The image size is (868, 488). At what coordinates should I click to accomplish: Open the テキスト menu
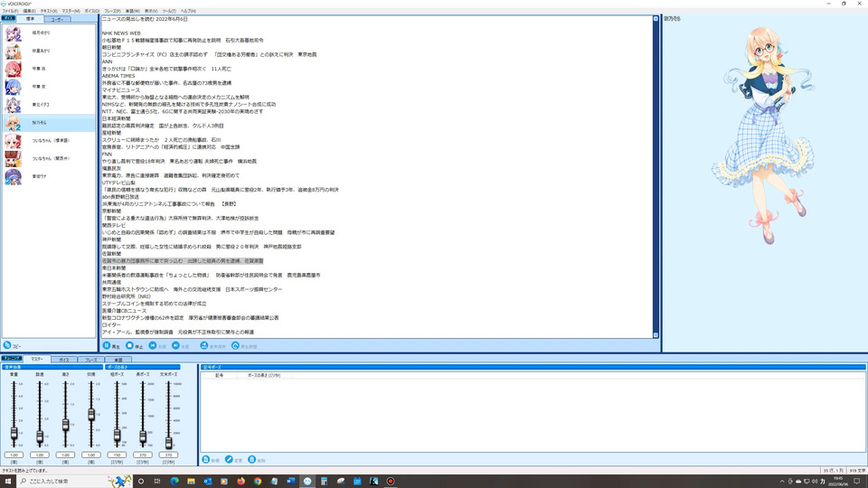pos(49,11)
